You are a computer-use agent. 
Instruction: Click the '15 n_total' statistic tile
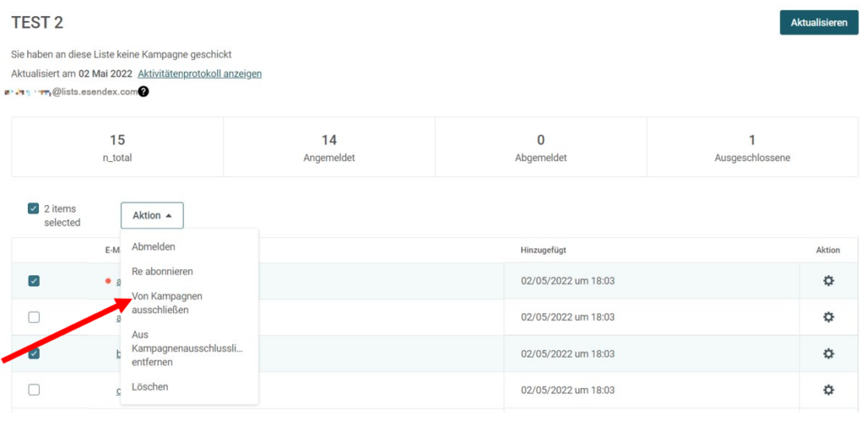pos(117,147)
